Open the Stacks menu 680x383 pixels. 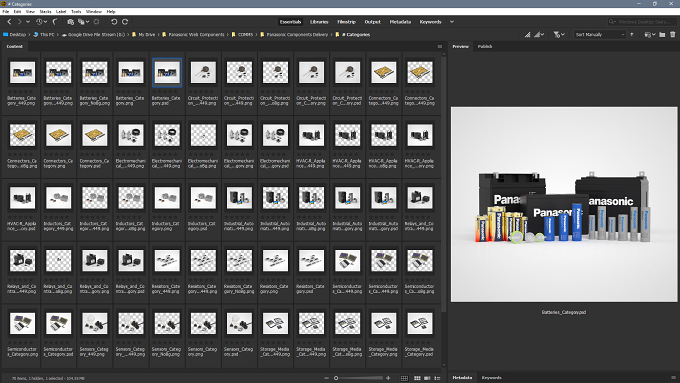[x=45, y=12]
